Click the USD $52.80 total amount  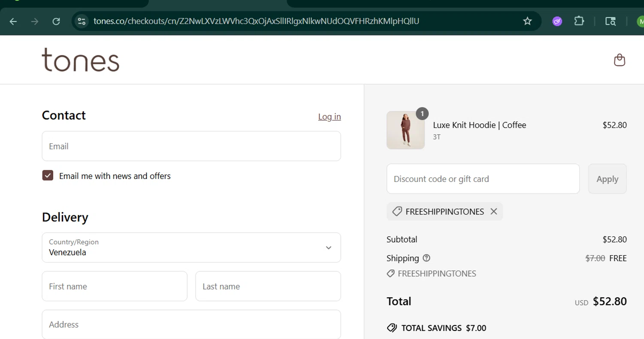(601, 302)
